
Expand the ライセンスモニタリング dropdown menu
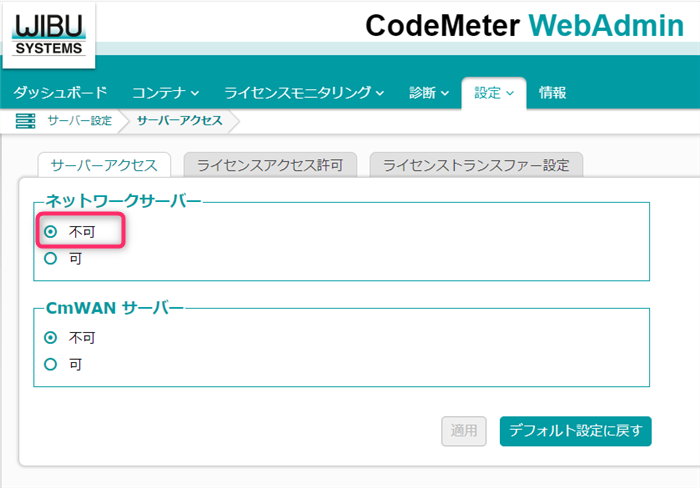tap(304, 93)
